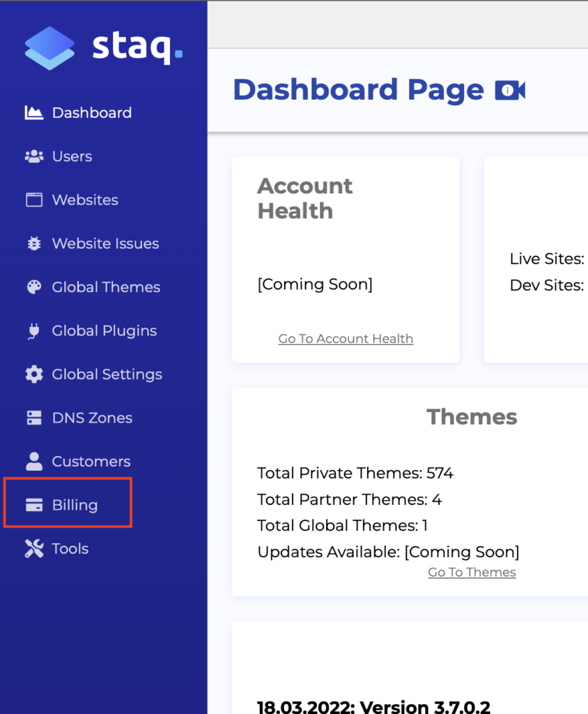This screenshot has width=588, height=714.
Task: Click the Global Themes palette icon
Action: point(33,287)
